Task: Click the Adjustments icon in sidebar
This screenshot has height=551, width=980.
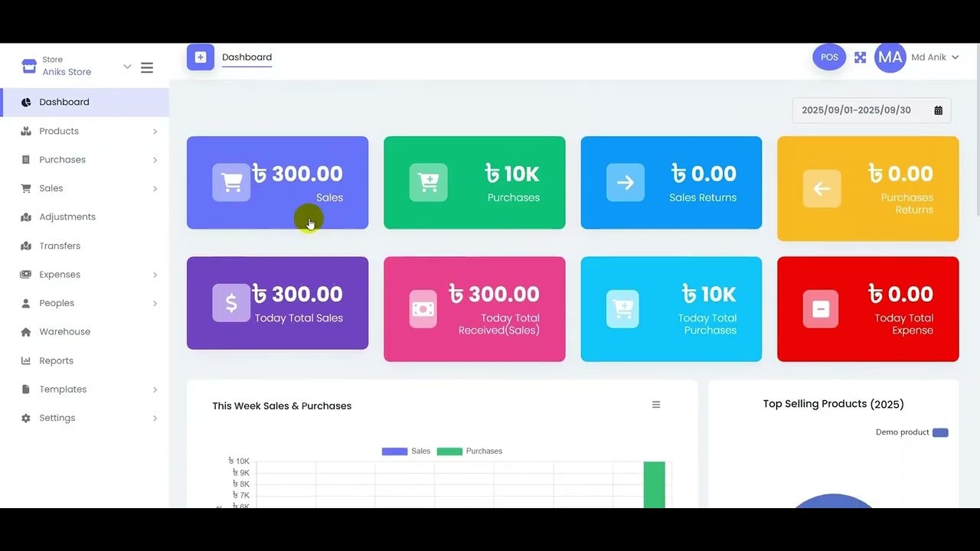Action: tap(26, 217)
